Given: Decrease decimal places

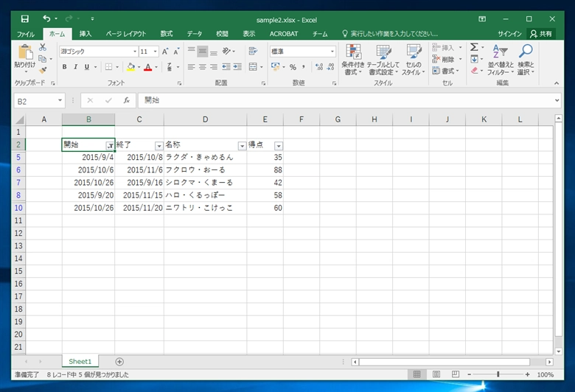Looking at the screenshot, I should [x=331, y=67].
